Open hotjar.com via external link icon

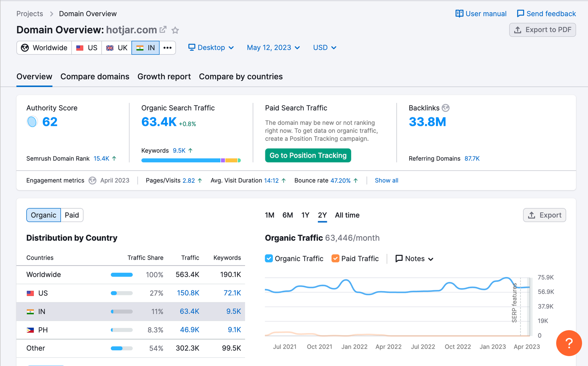pos(163,29)
